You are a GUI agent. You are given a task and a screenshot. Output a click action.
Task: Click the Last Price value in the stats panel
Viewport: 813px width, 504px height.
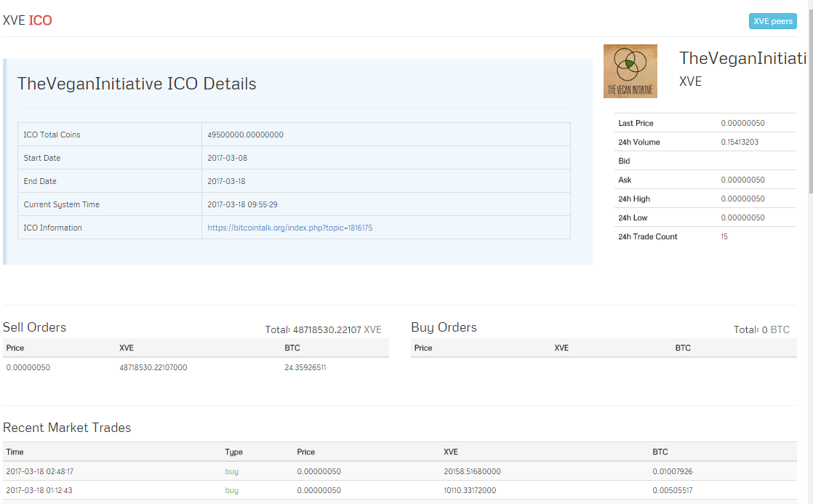pyautogui.click(x=742, y=123)
